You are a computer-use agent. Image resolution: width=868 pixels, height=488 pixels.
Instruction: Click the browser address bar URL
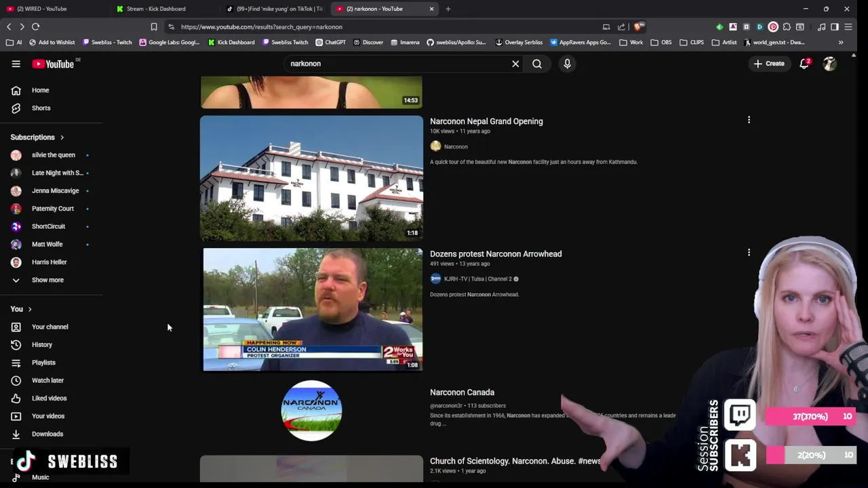point(262,27)
